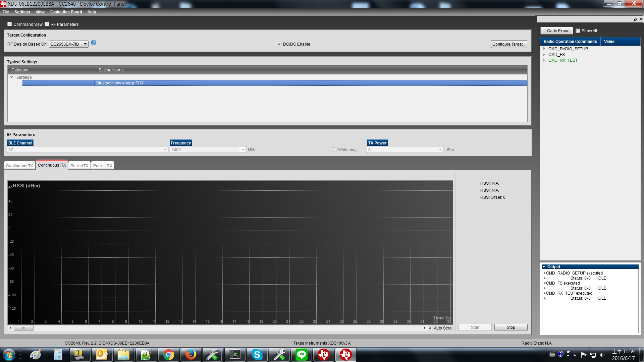Open Skype from the taskbar
Screen dimensions: 644x362
click(257, 355)
